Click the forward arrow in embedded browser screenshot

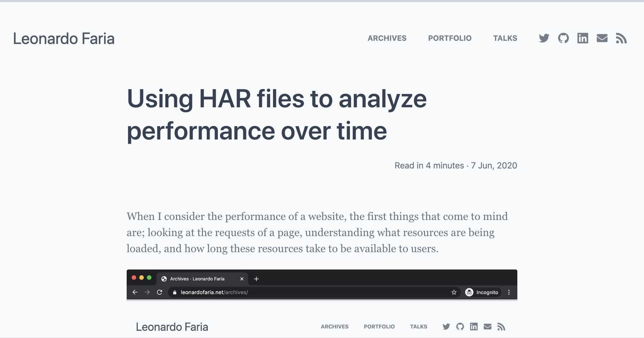(x=147, y=292)
